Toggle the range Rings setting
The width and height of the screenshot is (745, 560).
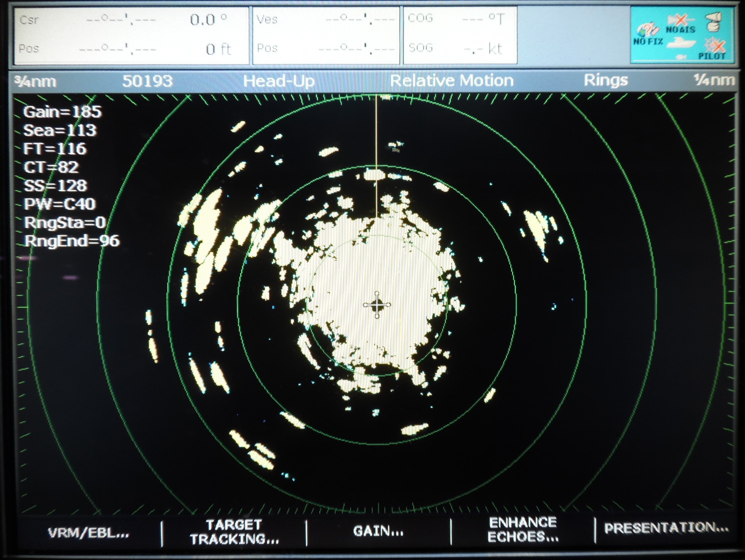(x=605, y=80)
